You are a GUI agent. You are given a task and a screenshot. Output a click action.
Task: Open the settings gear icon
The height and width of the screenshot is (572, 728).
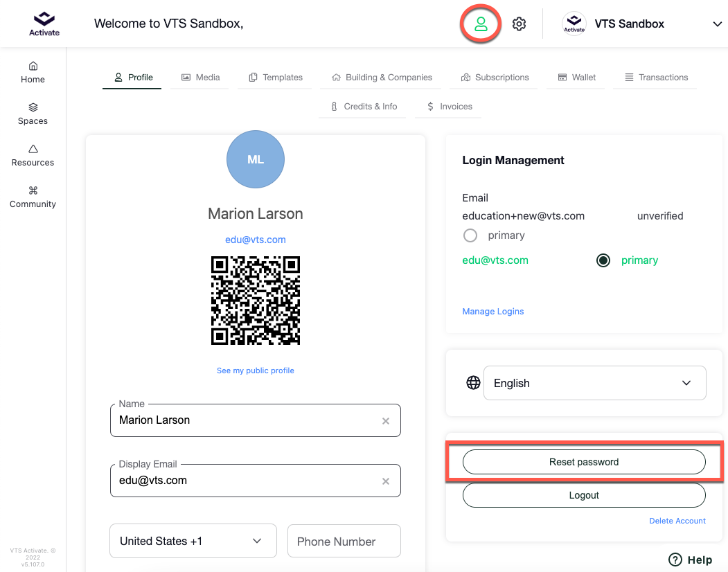[x=519, y=24]
